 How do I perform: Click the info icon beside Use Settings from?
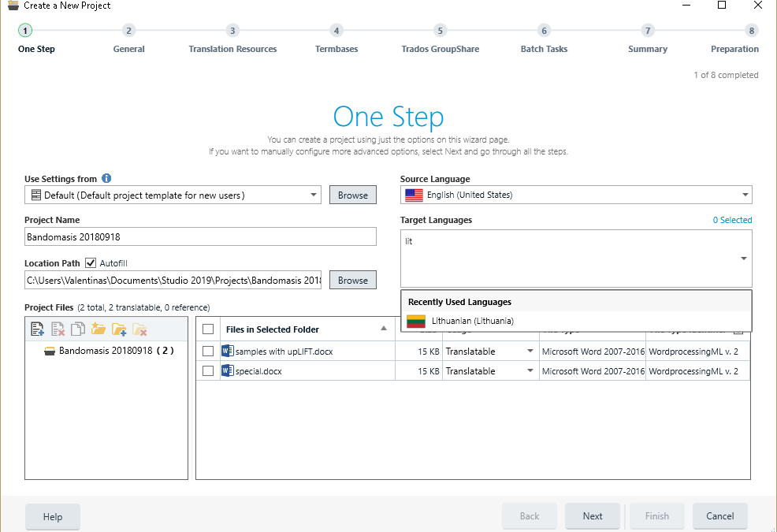(106, 178)
